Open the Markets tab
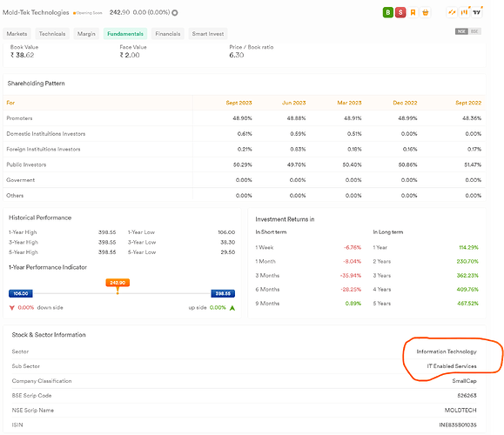This screenshot has height=435, width=504. click(17, 34)
